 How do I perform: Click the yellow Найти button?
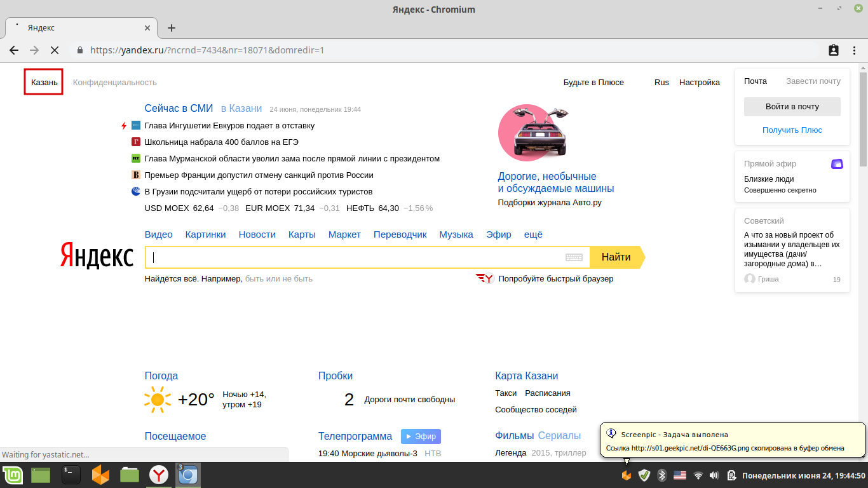pyautogui.click(x=616, y=257)
